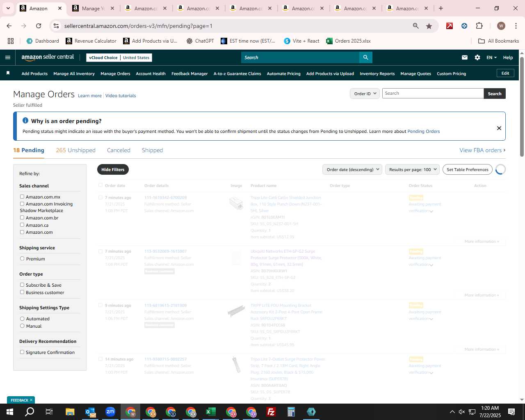
Task: Open Zoom from the taskbar
Action: click(x=110, y=412)
